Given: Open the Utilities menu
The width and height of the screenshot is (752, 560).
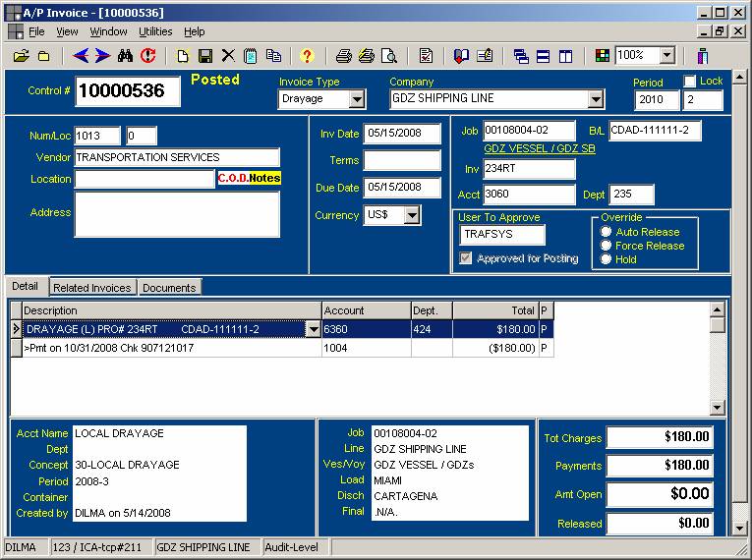Looking at the screenshot, I should tap(155, 31).
